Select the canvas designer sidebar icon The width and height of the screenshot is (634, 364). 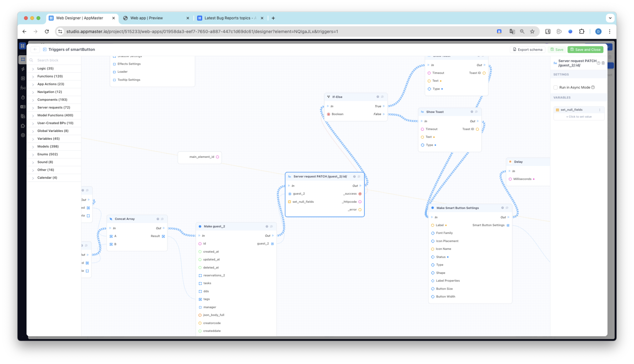[x=23, y=59]
